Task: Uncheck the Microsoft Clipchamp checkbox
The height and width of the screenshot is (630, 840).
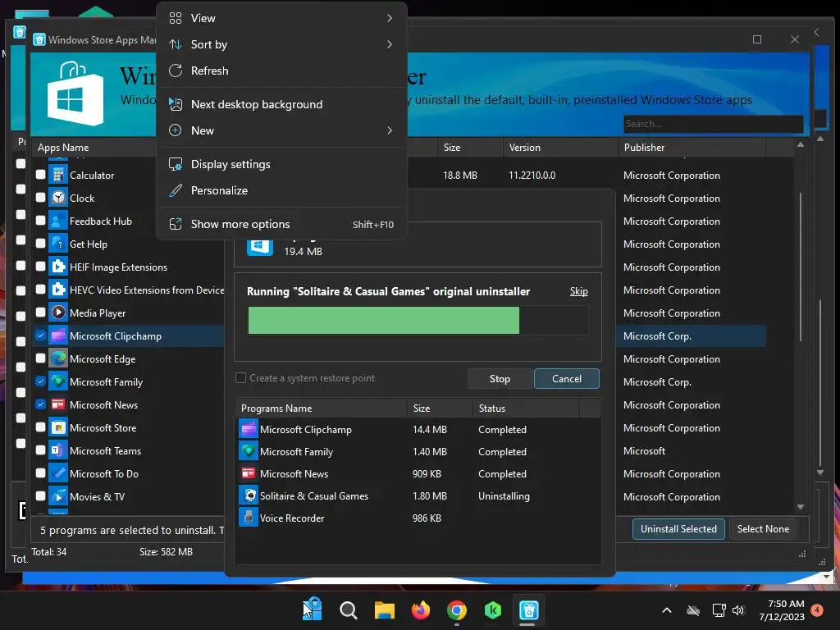Action: (40, 336)
